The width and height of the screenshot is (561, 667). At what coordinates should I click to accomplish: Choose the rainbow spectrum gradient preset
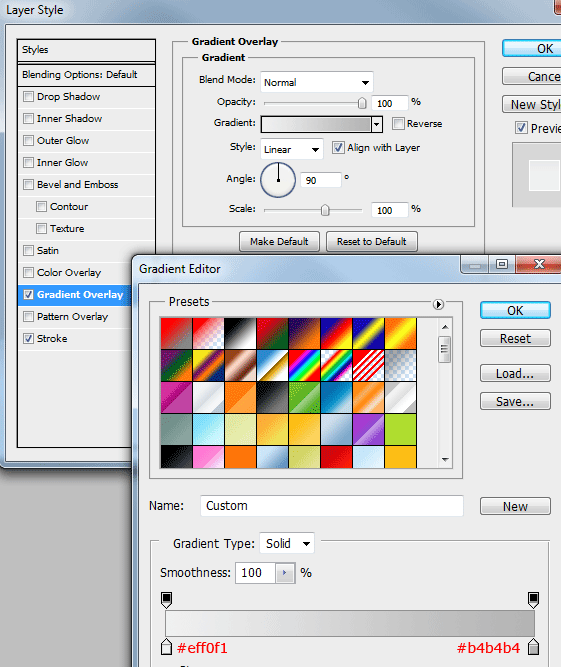[x=304, y=365]
